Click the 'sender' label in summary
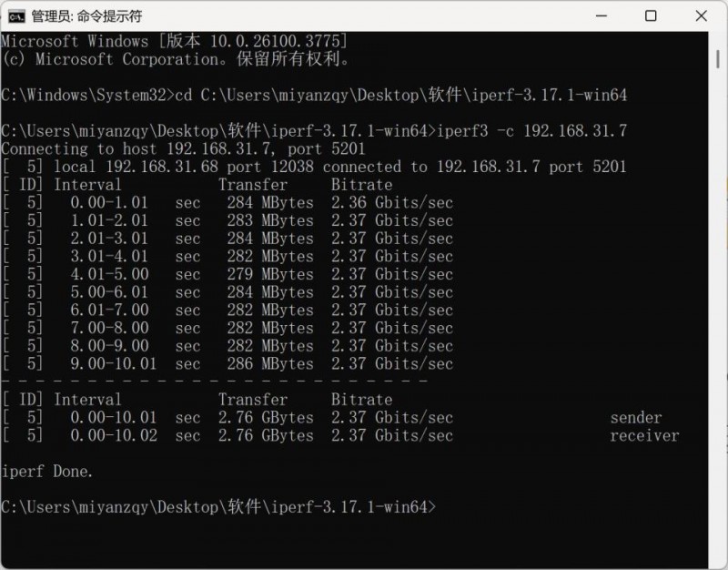 coord(636,418)
